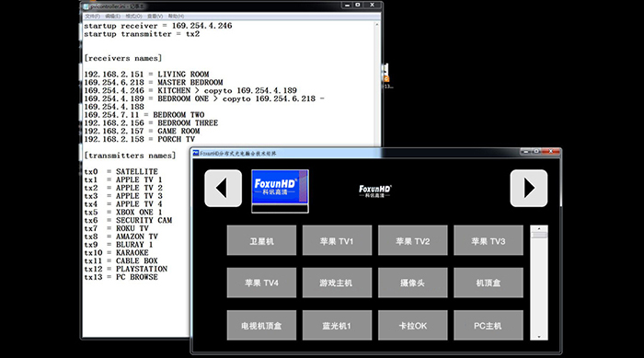Choose the PC主机 source button

(x=489, y=325)
